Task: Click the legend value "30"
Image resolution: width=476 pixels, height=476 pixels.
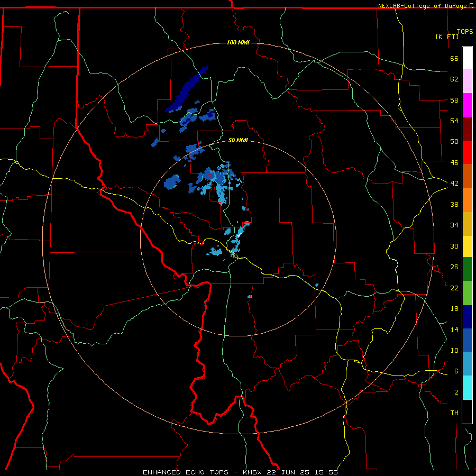Action: 454,246
